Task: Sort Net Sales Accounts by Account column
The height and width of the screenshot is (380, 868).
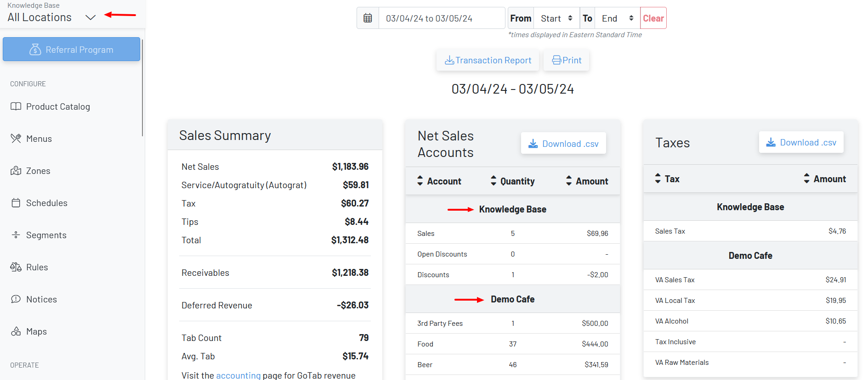Action: click(439, 181)
